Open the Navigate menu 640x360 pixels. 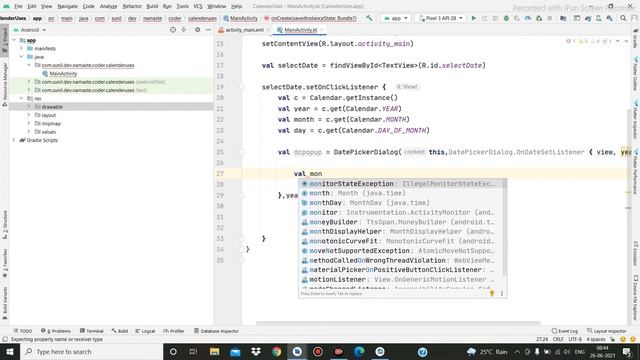67,6
